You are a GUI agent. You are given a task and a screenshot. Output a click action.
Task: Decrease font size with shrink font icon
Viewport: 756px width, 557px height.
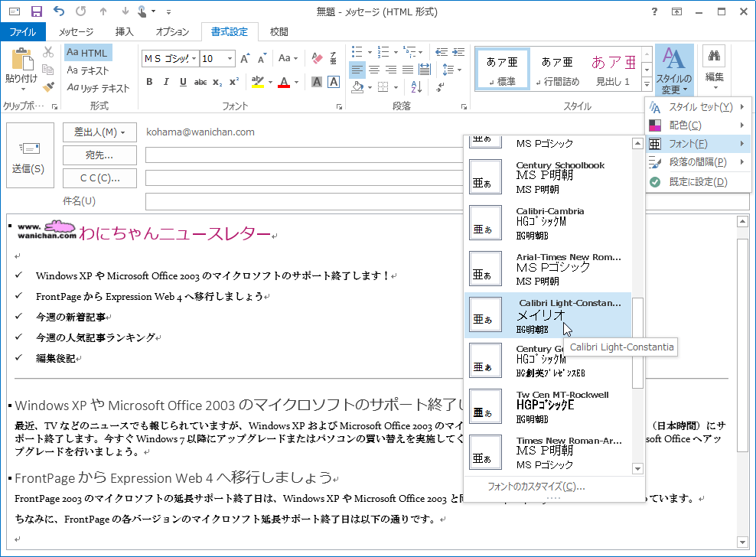[x=262, y=58]
